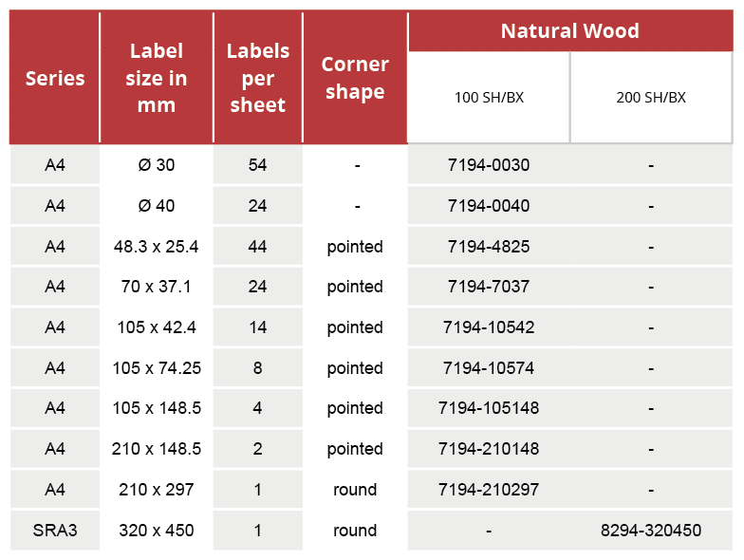Screen dimensions: 744x560
Task: Click product code 7194-4825
Action: point(489,247)
